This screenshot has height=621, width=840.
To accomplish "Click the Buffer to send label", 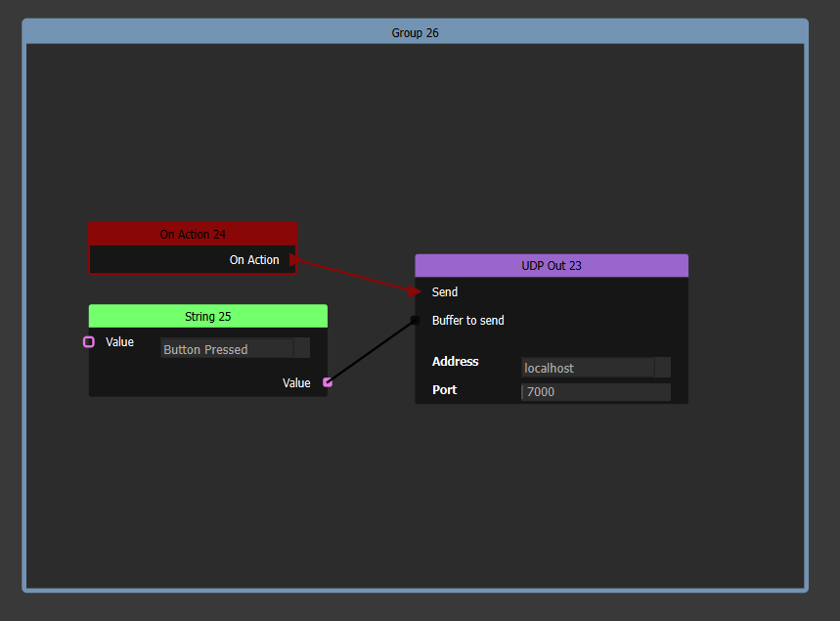I will pos(468,321).
